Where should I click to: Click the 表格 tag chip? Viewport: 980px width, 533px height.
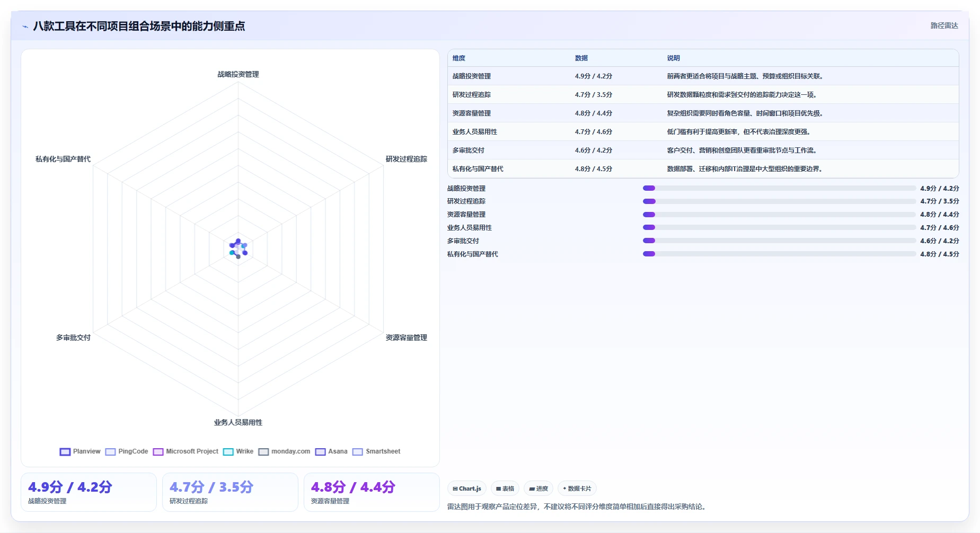point(505,488)
